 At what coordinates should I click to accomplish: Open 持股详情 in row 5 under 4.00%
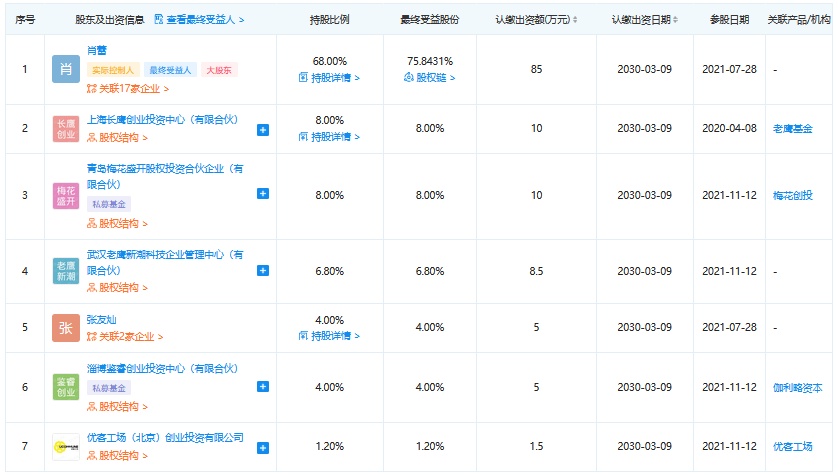click(329, 336)
